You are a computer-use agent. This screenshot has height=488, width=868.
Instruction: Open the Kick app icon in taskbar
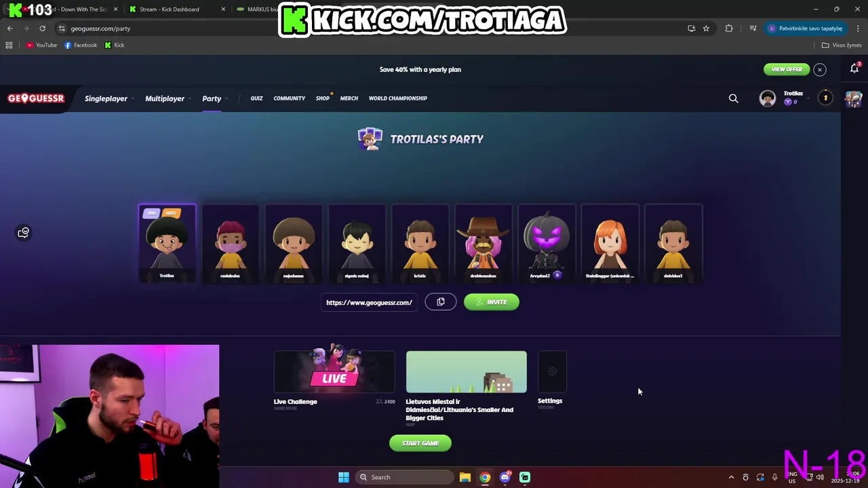coord(525,477)
